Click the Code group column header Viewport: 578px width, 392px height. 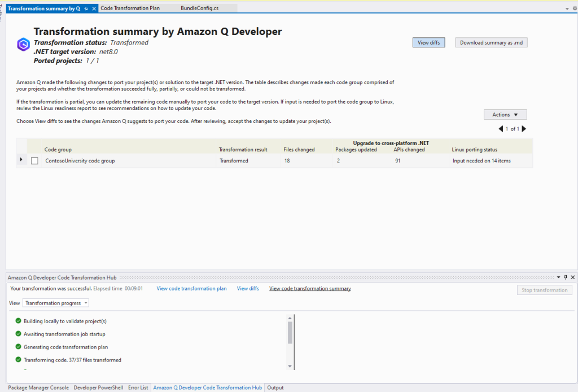pos(58,149)
